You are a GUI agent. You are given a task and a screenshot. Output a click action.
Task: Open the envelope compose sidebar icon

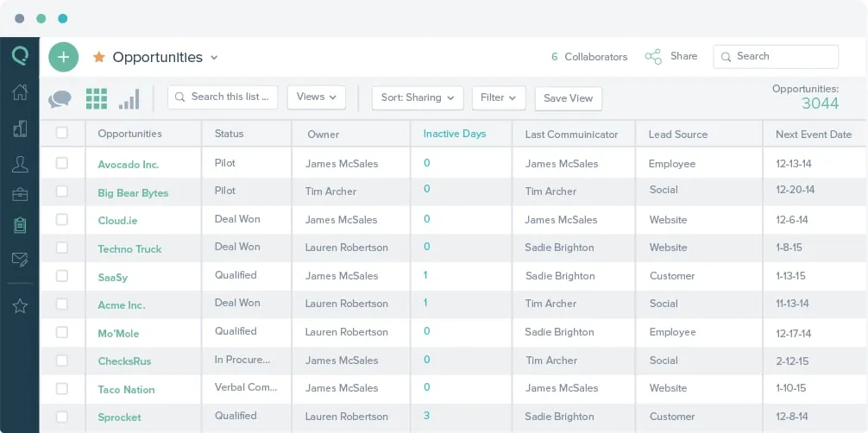pos(20,259)
